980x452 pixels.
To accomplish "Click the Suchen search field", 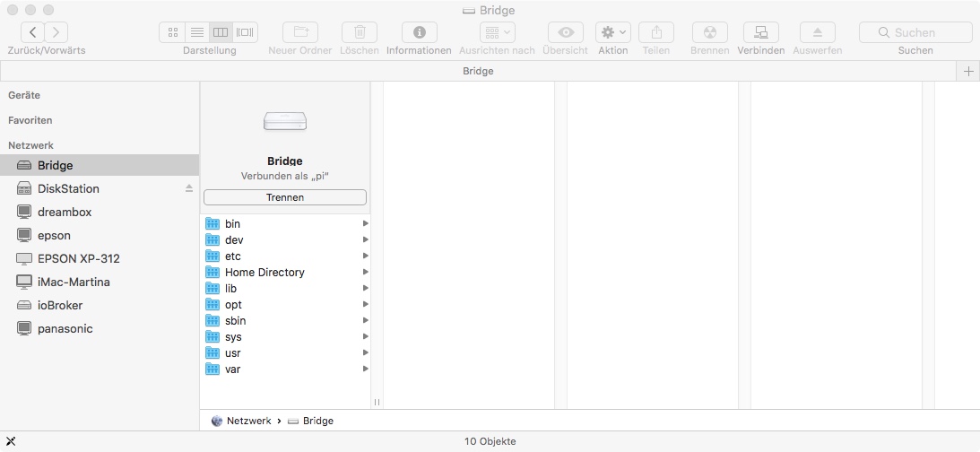I will (915, 32).
